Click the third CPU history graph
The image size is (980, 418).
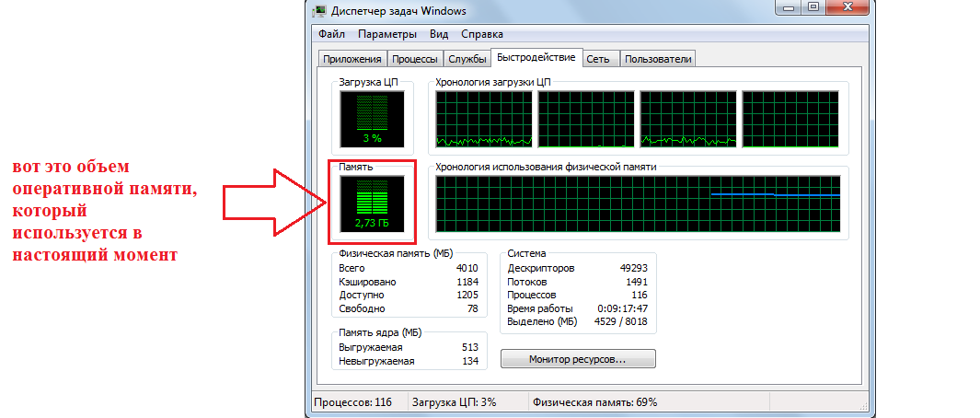coord(688,119)
